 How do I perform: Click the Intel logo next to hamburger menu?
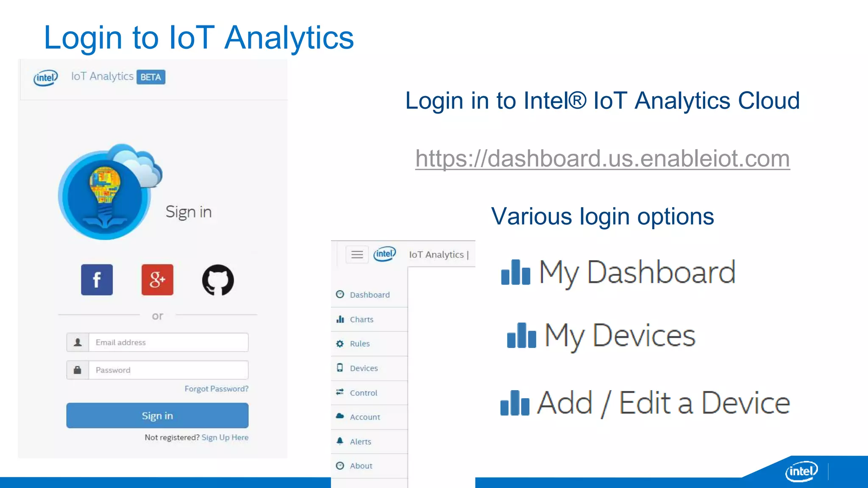tap(384, 254)
